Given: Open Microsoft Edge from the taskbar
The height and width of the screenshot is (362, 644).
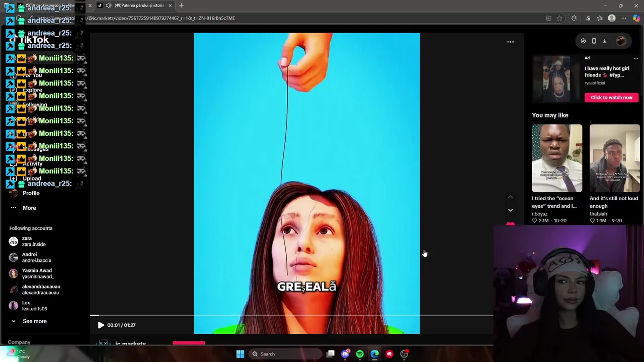Looking at the screenshot, I should pyautogui.click(x=375, y=354).
